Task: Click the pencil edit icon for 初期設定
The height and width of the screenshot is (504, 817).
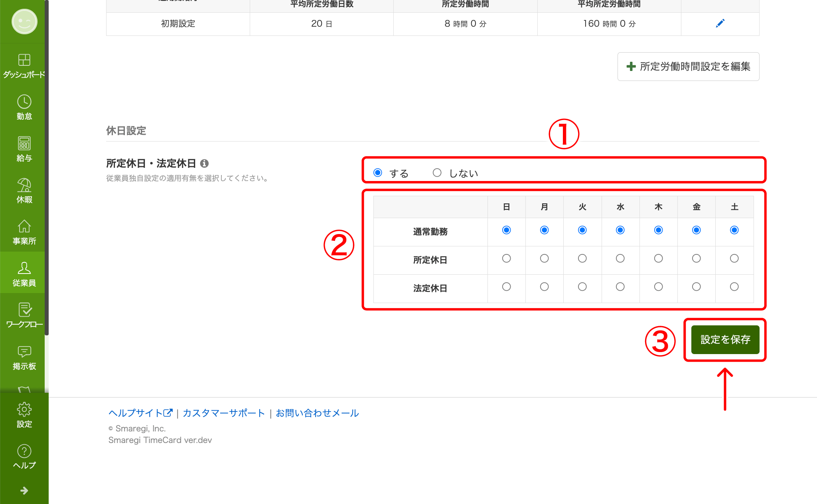Action: coord(720,24)
